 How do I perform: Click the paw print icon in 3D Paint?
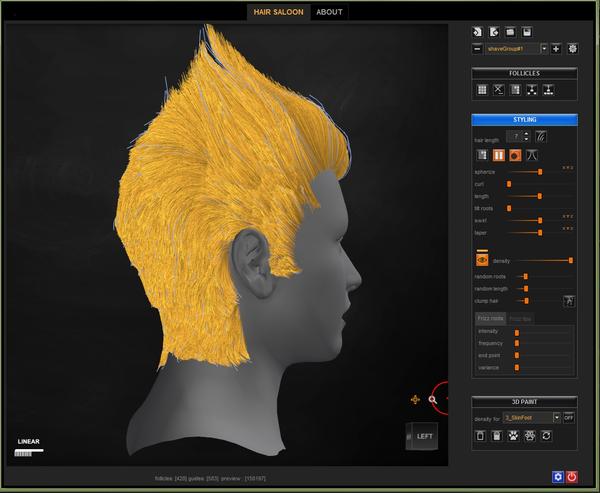pyautogui.click(x=515, y=436)
